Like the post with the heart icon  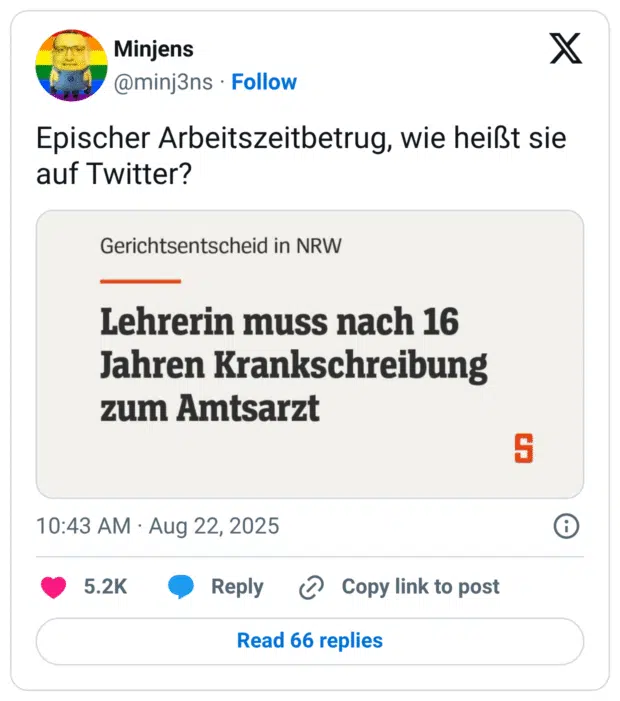[x=53, y=587]
